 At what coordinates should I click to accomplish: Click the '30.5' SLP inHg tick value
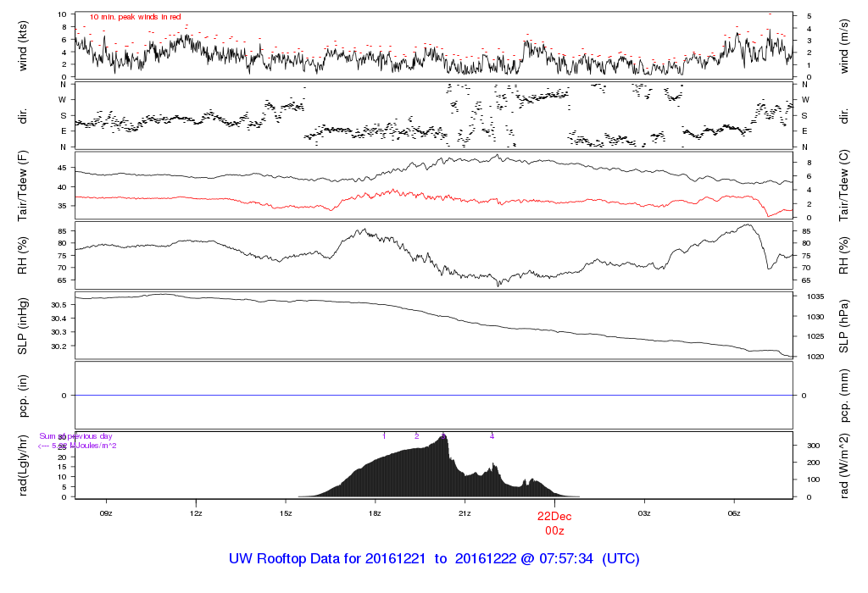[58, 305]
